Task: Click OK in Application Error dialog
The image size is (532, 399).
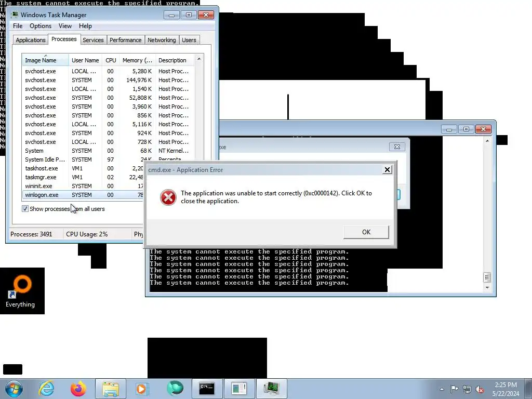Action: (366, 232)
